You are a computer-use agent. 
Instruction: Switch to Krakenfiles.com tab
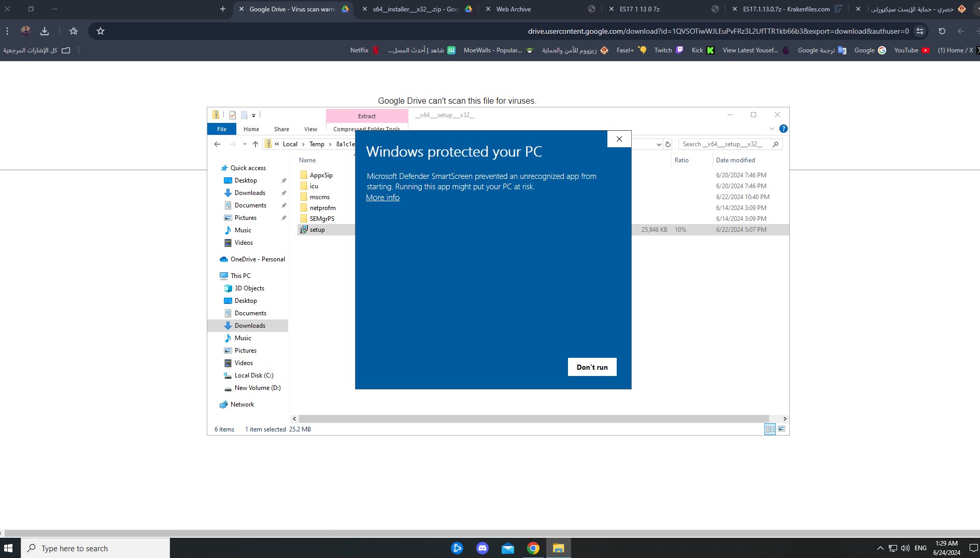click(x=786, y=9)
